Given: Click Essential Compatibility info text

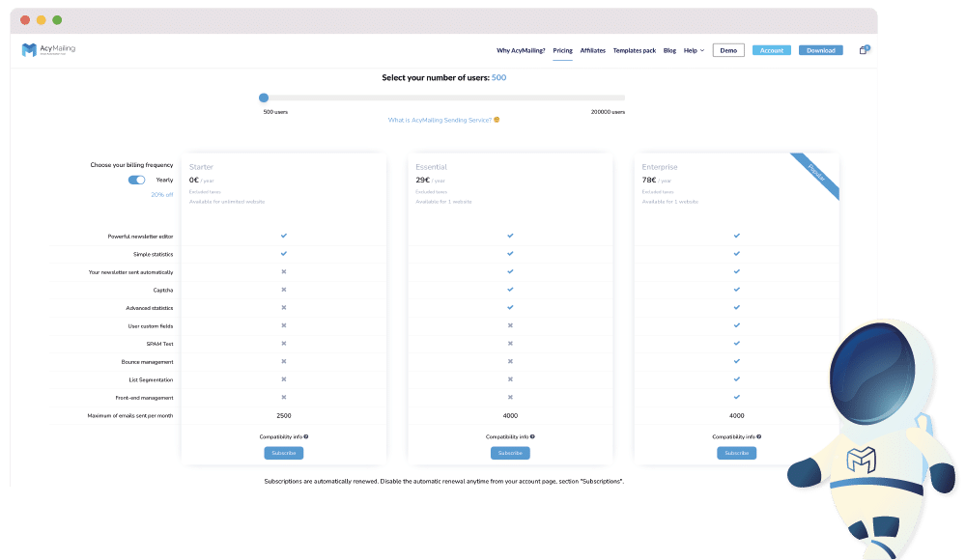Looking at the screenshot, I should click(x=507, y=436).
